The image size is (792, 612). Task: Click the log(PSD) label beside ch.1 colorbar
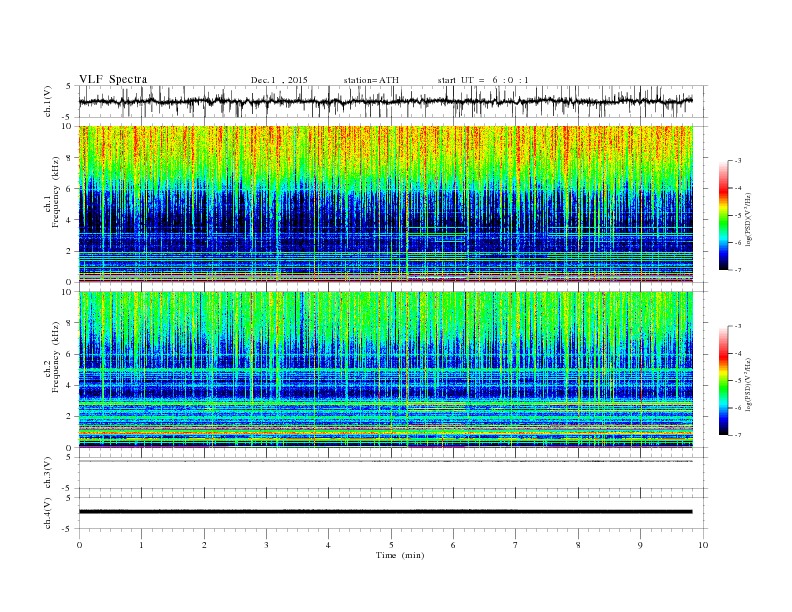point(748,220)
